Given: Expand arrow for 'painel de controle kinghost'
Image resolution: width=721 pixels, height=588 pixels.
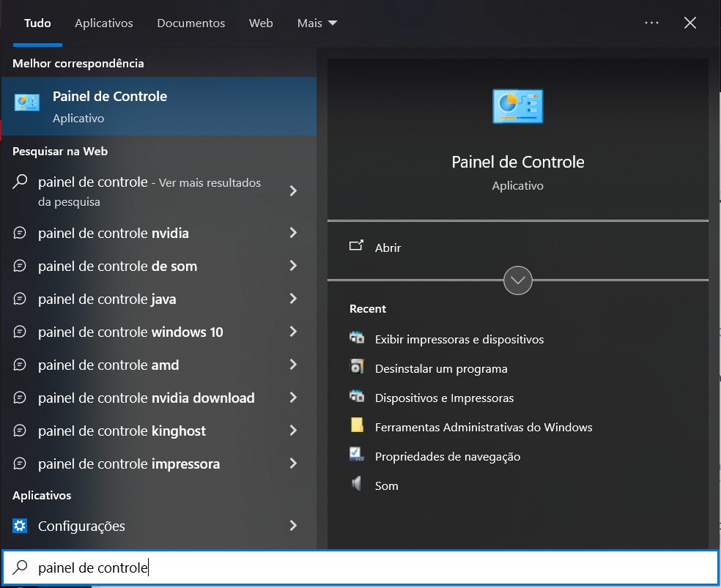Looking at the screenshot, I should tap(293, 431).
